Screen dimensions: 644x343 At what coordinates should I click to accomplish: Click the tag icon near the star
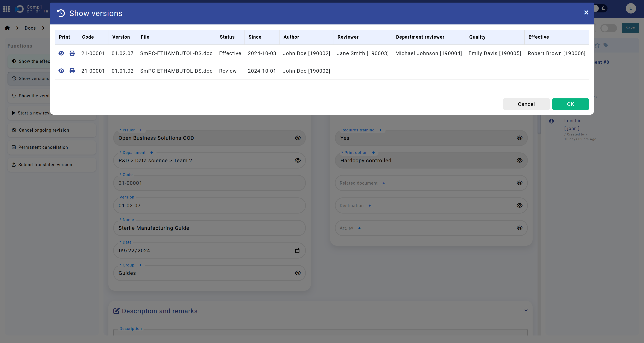606,45
